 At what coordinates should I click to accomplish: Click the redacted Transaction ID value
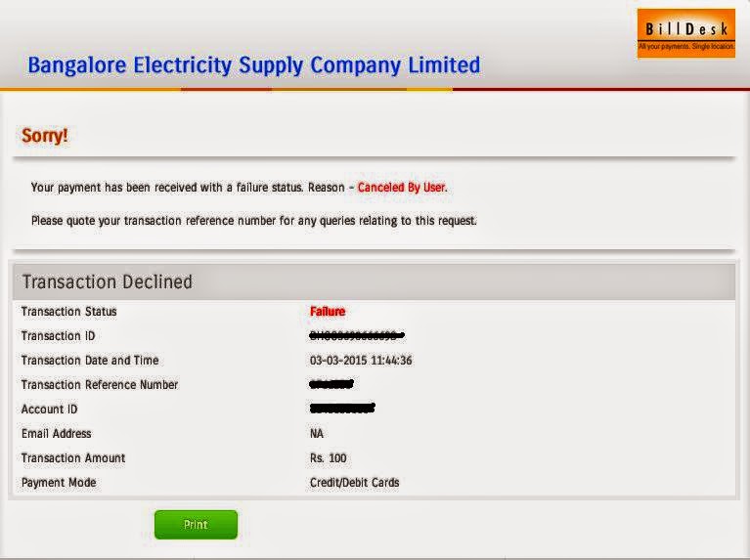[x=357, y=336]
